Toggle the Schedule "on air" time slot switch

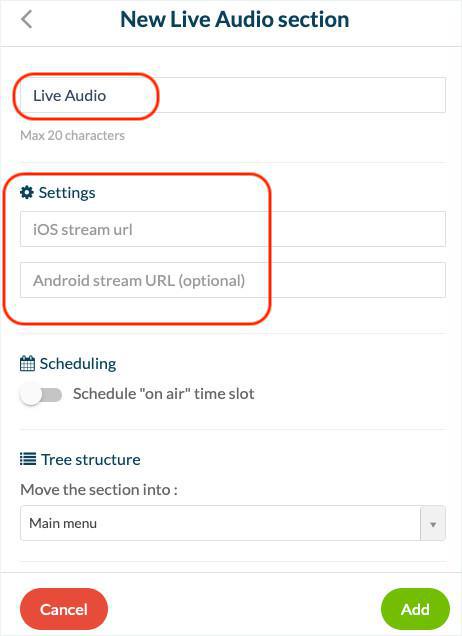41,394
